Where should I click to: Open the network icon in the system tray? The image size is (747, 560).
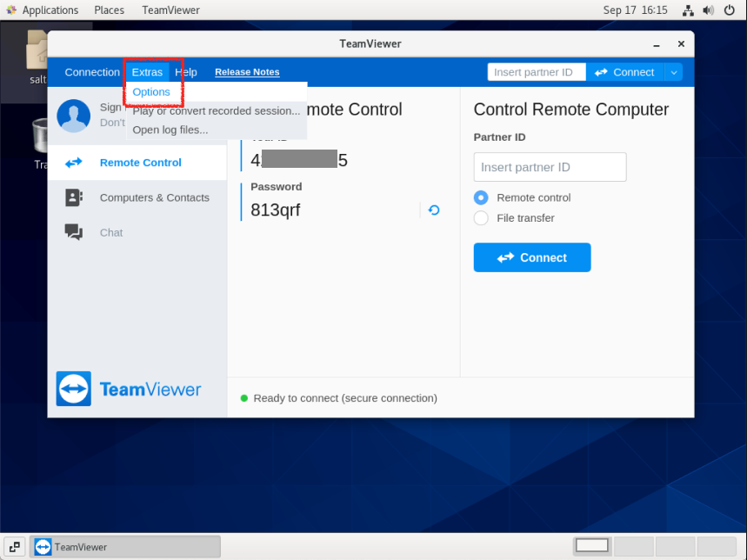688,10
